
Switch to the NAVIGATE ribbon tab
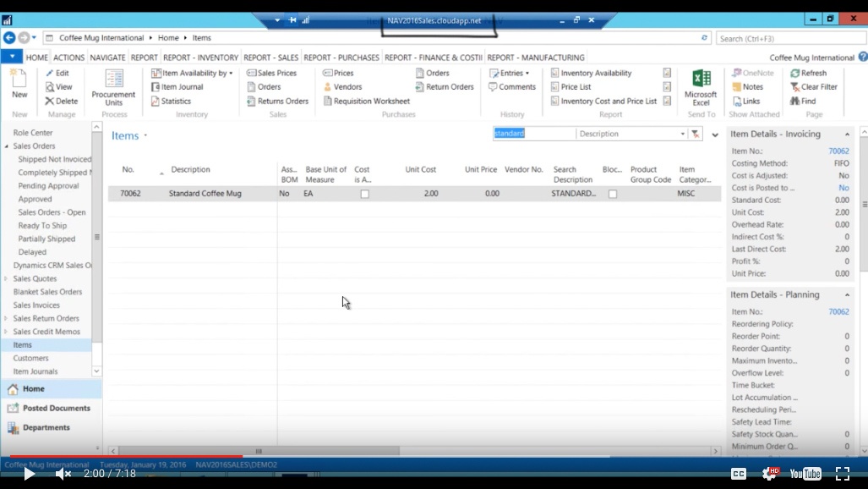[x=107, y=58]
